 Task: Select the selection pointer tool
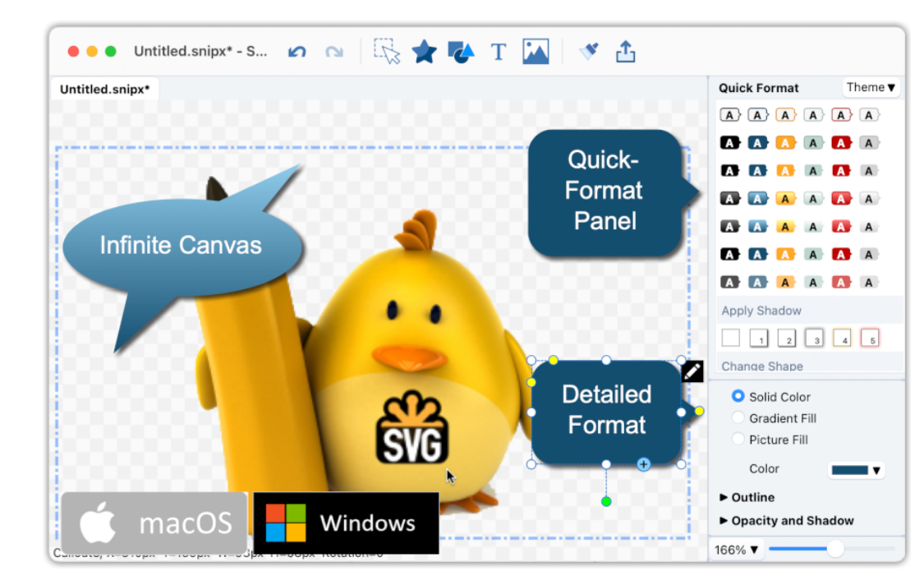click(387, 51)
